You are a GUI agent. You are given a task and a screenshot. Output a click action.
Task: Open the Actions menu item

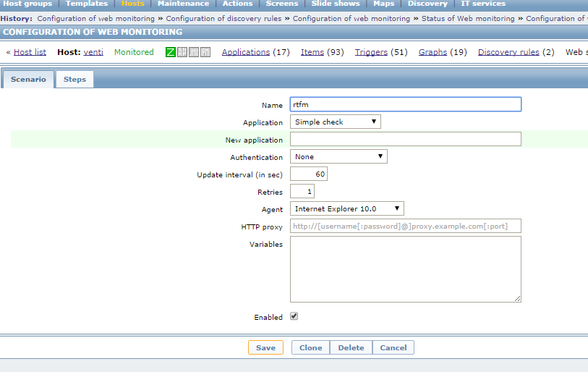238,4
